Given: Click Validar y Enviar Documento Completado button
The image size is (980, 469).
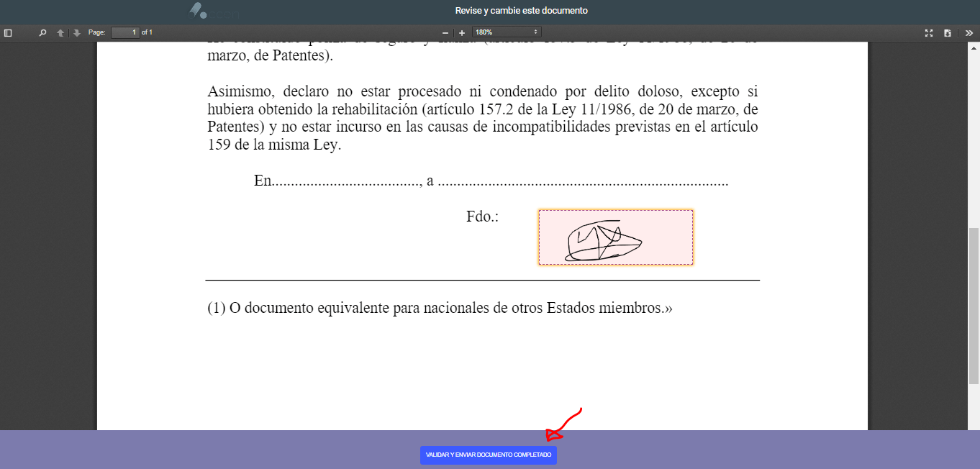Looking at the screenshot, I should point(489,455).
